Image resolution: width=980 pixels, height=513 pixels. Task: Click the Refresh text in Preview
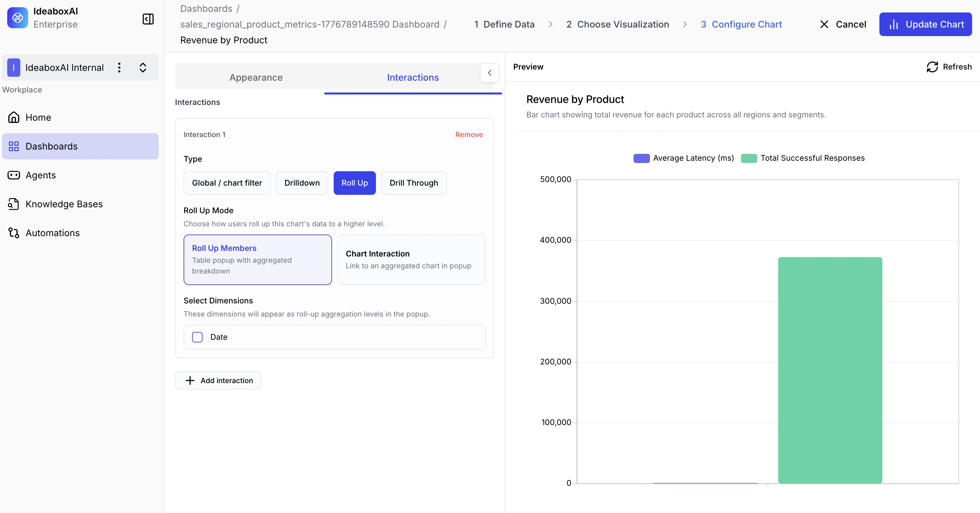click(957, 67)
